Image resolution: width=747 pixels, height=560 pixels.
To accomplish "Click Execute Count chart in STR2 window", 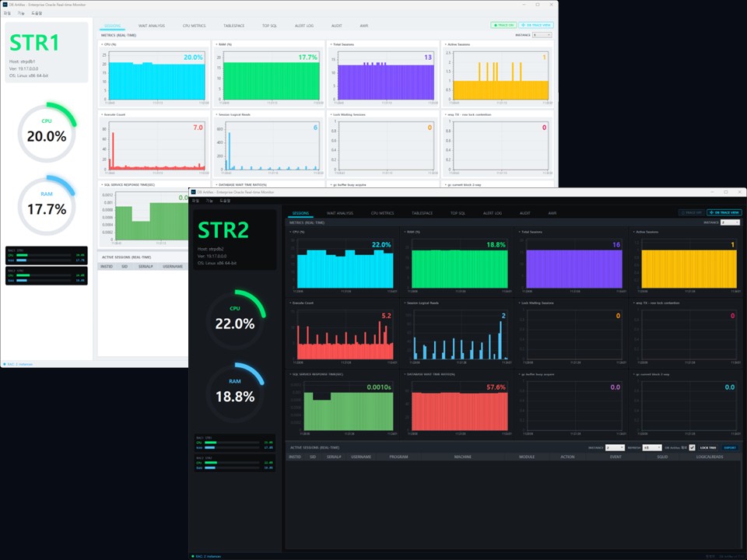I will click(342, 333).
